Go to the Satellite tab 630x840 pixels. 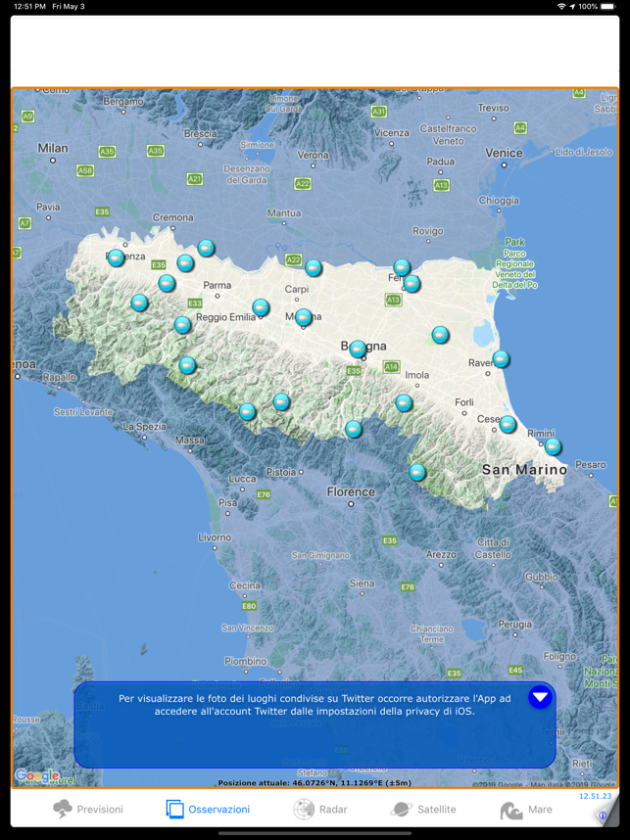(423, 809)
